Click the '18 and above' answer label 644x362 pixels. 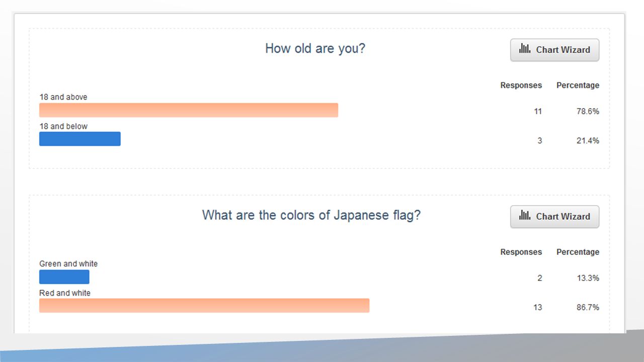(63, 97)
